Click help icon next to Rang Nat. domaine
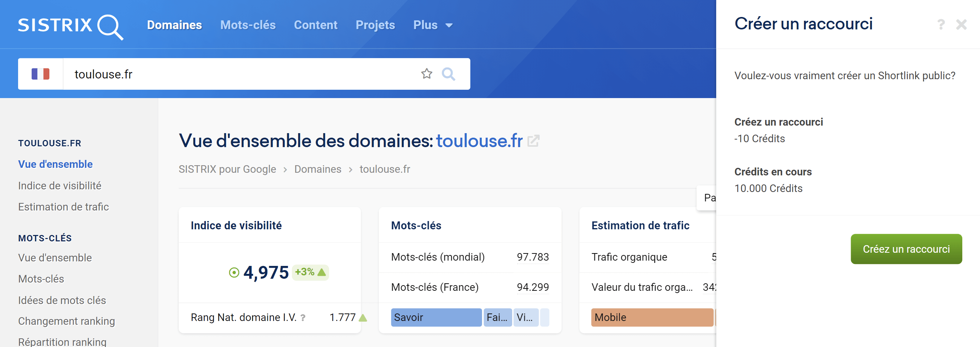Screen dimensions: 980x347 (x=303, y=318)
